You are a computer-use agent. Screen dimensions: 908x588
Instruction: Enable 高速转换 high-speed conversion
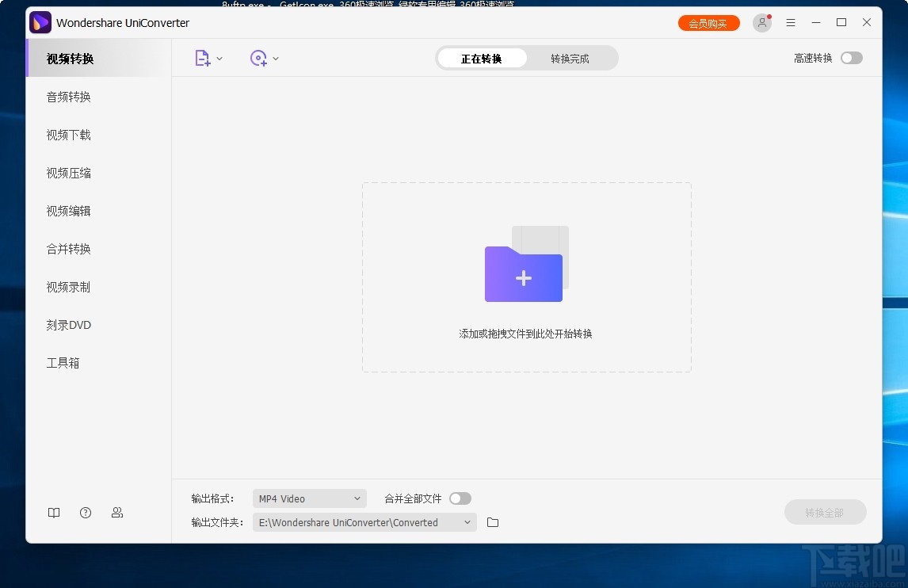click(x=851, y=58)
